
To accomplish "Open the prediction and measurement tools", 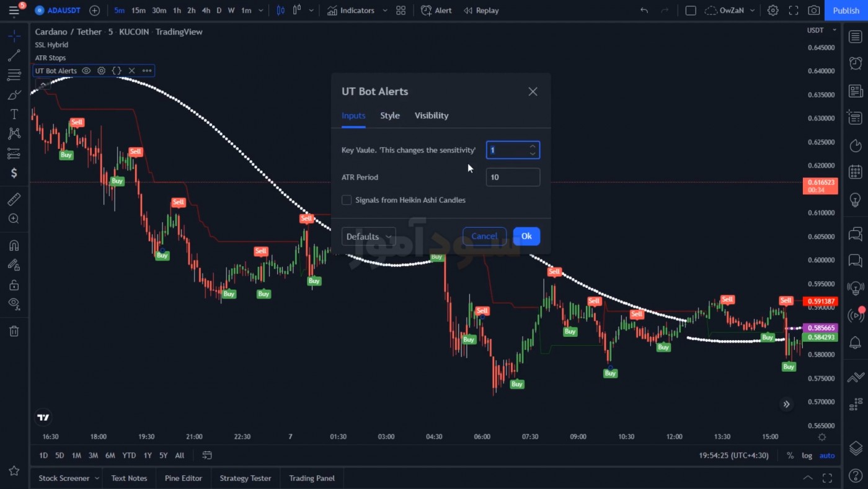I will [x=14, y=153].
